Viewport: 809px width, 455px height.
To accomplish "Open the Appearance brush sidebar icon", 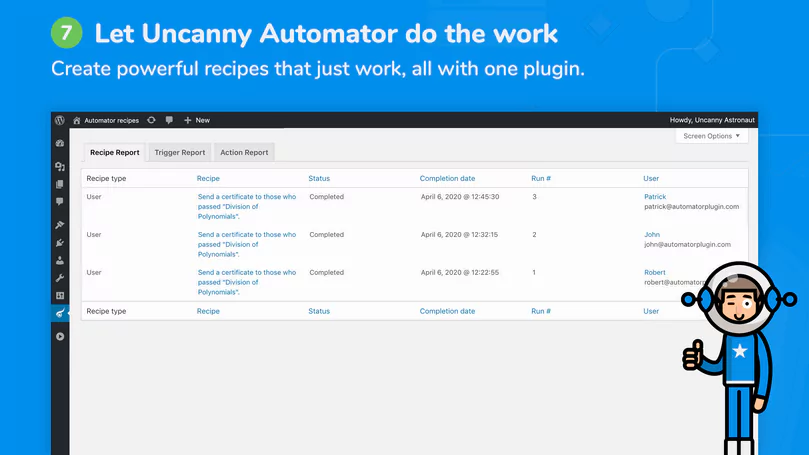I will coord(60,225).
